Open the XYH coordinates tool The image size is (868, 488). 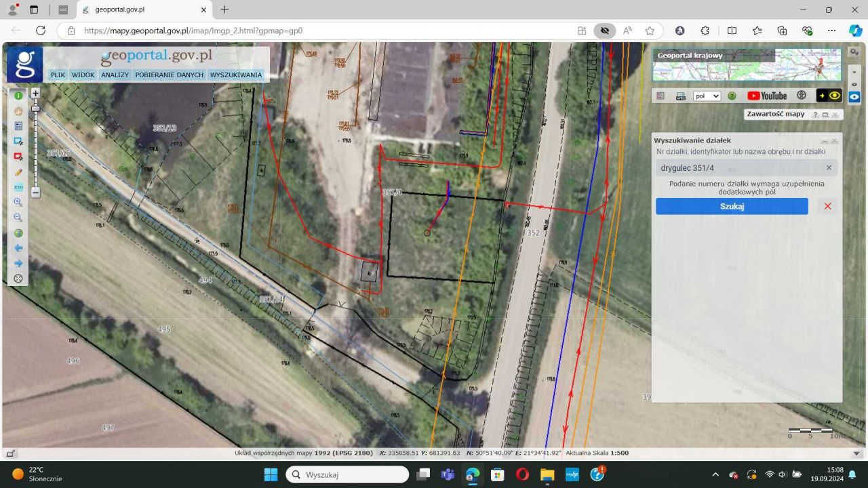18,187
